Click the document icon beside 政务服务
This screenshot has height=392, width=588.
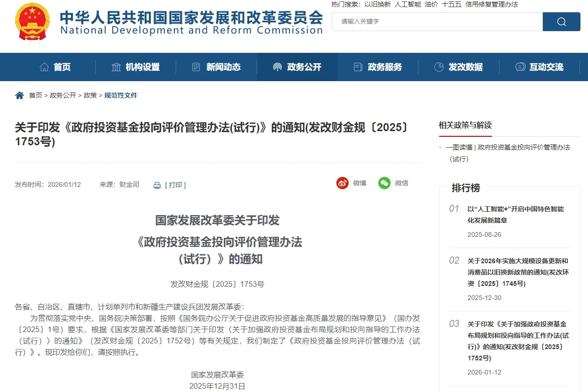click(x=358, y=67)
